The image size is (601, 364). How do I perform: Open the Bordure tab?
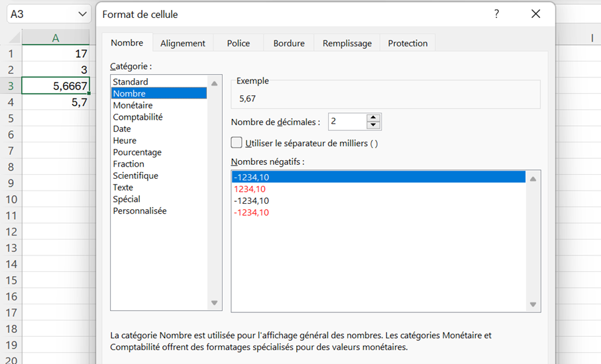[289, 43]
